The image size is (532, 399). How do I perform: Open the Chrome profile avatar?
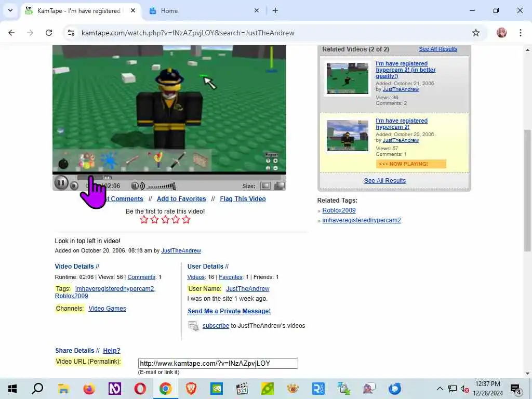[501, 33]
